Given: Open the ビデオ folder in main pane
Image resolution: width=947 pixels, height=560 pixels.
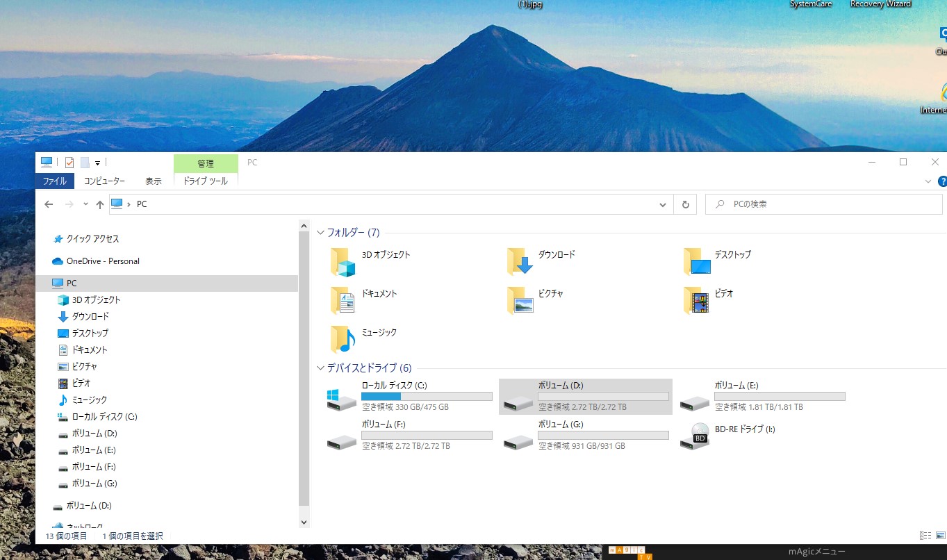Looking at the screenshot, I should [x=695, y=299].
